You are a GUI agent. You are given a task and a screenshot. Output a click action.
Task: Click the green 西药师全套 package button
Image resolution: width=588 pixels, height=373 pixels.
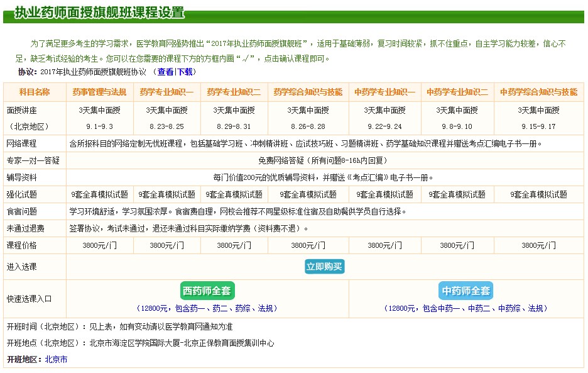(207, 290)
